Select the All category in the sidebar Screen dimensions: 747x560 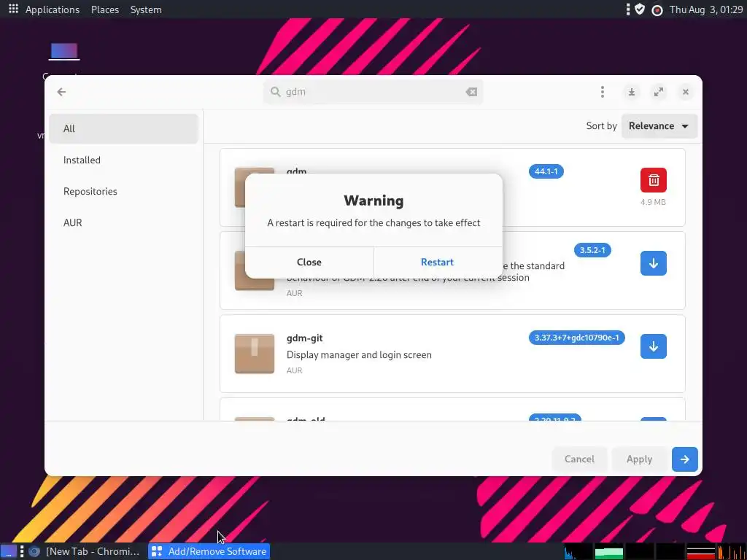click(123, 128)
